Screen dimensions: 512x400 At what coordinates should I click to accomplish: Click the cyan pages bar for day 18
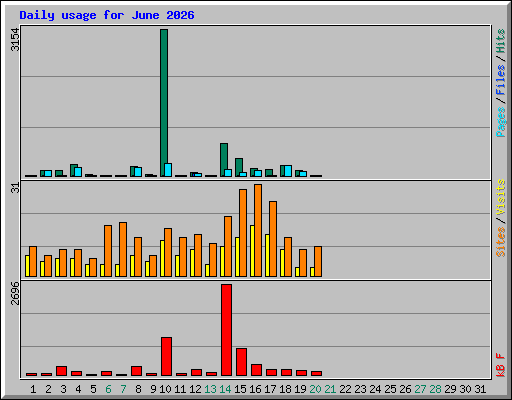tap(288, 171)
